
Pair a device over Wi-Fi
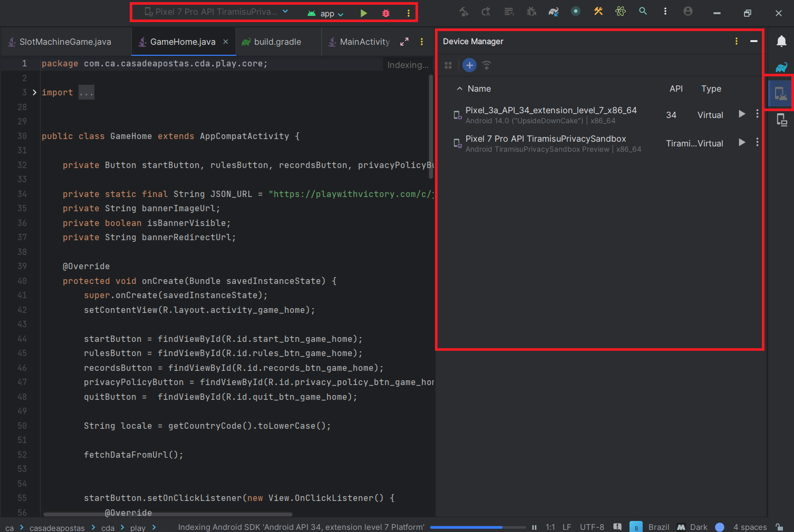click(x=486, y=65)
